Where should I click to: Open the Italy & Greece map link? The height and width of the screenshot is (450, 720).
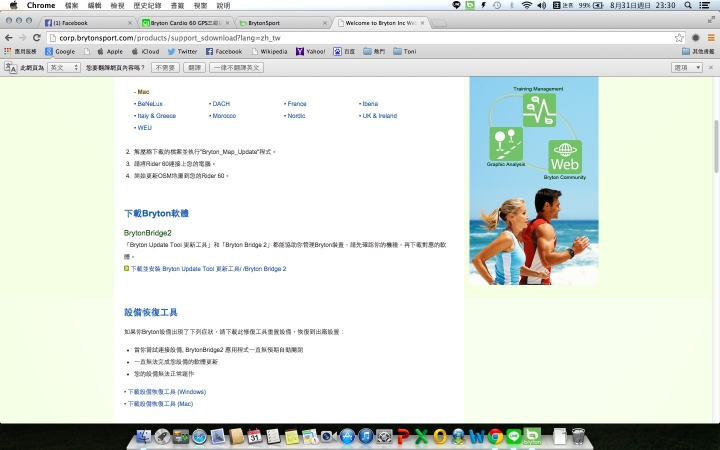click(157, 116)
